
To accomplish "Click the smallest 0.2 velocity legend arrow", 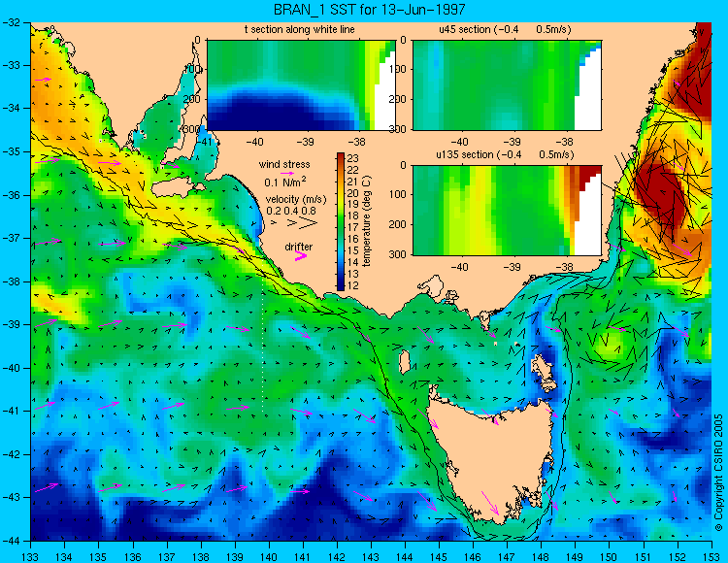I will [x=274, y=223].
